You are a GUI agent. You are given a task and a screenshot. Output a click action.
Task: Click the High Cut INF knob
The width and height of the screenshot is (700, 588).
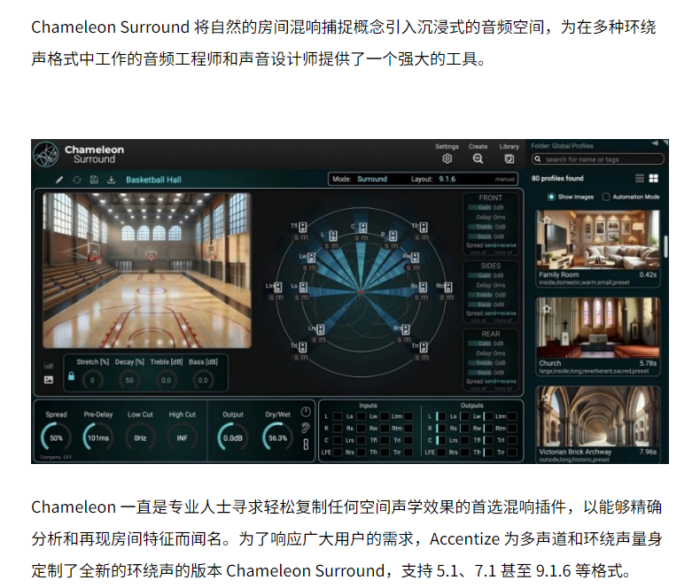coord(183,437)
